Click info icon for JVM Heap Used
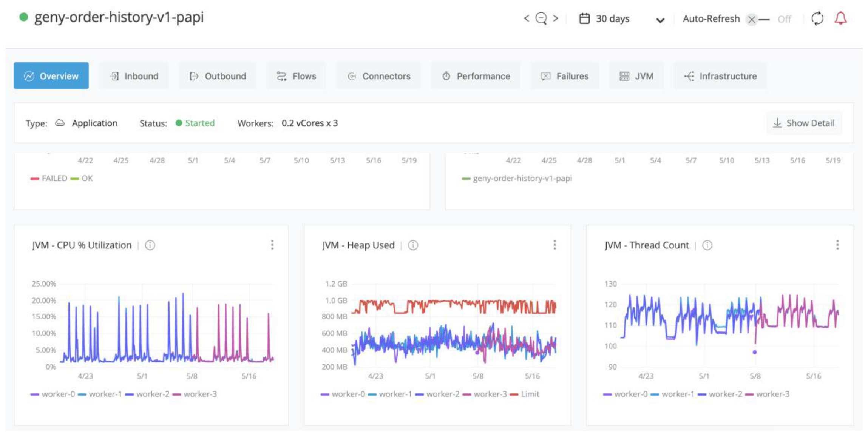The image size is (868, 436). [413, 245]
